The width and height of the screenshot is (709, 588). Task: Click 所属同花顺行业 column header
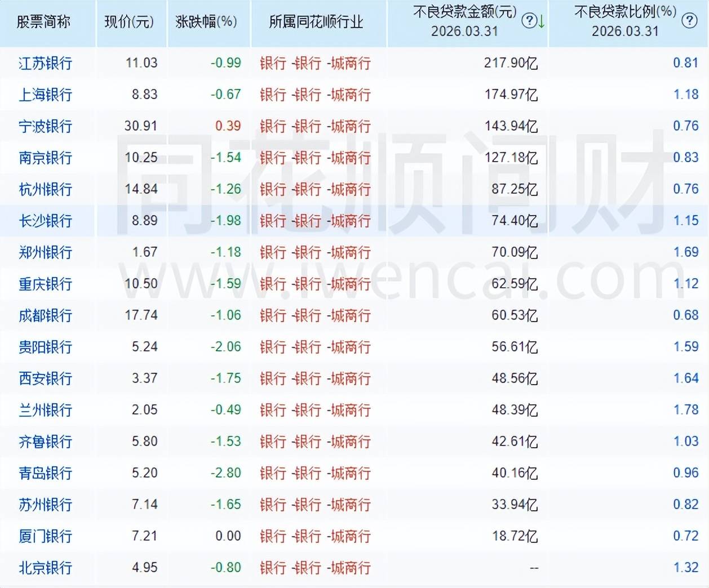[x=316, y=22]
